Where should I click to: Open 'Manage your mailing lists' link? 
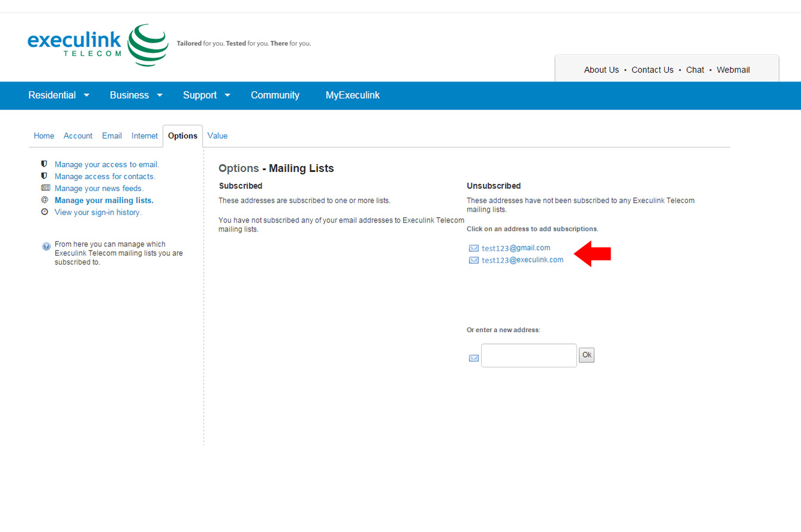click(104, 200)
